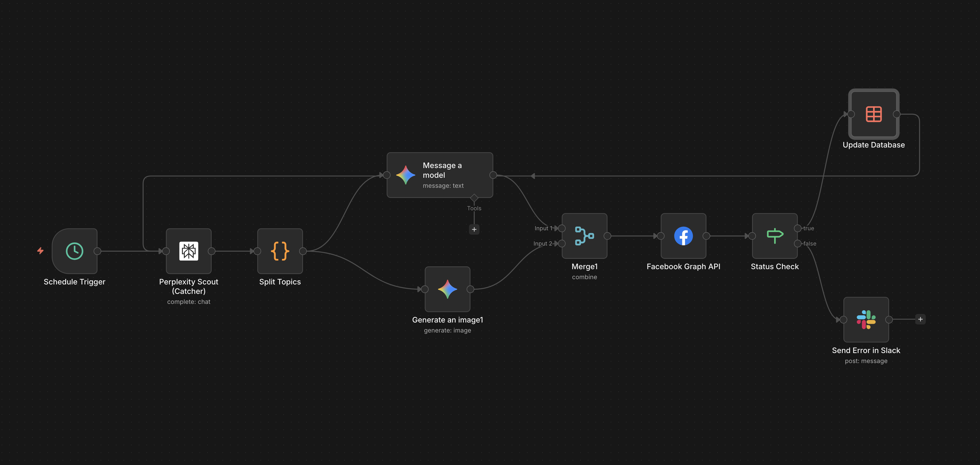The image size is (980, 465).
Task: Click the Update Database node label
Action: click(x=874, y=145)
